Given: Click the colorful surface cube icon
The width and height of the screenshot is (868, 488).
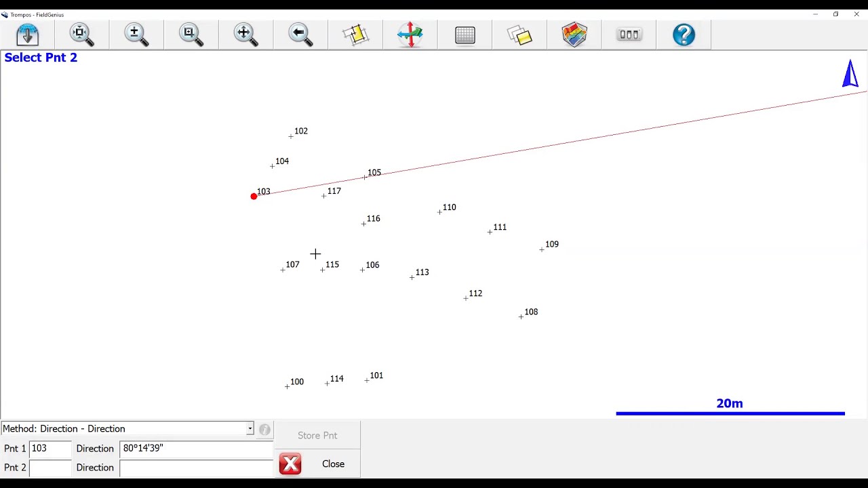Looking at the screenshot, I should click(574, 35).
